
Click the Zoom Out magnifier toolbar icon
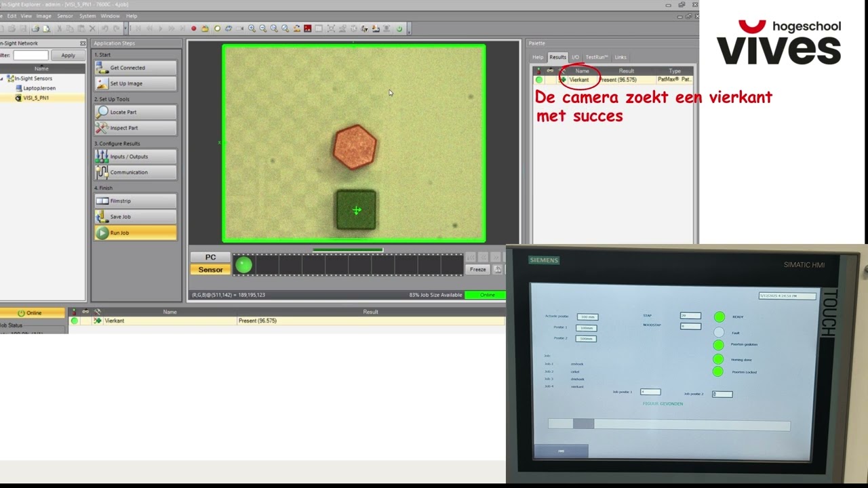pos(262,28)
